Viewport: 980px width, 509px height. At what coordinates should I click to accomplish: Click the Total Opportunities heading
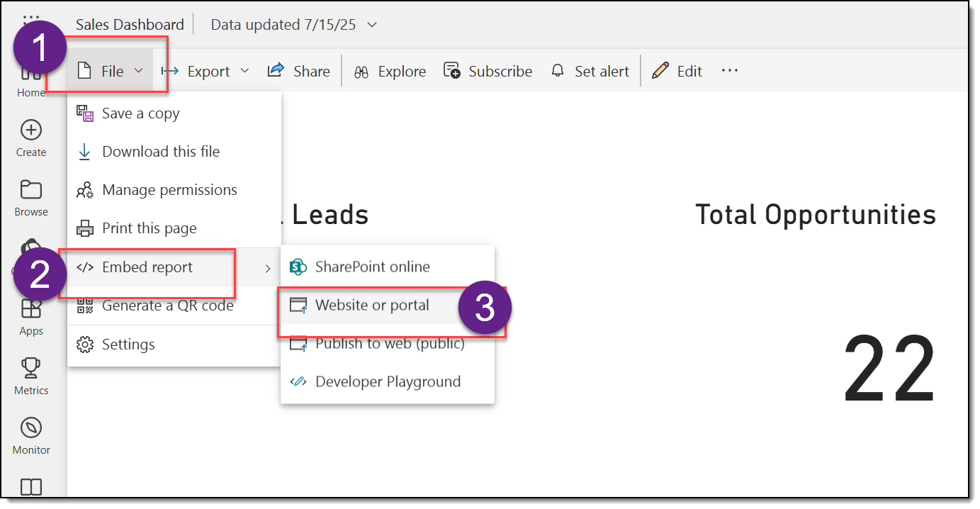(x=816, y=214)
